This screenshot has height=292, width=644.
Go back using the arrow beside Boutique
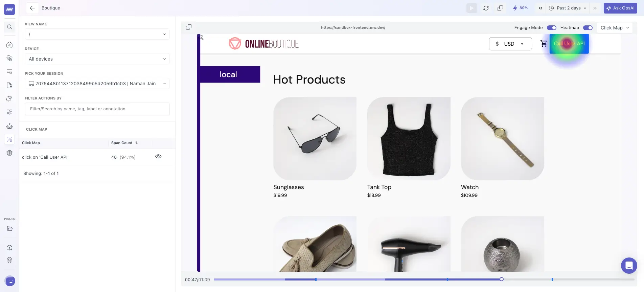coord(32,8)
